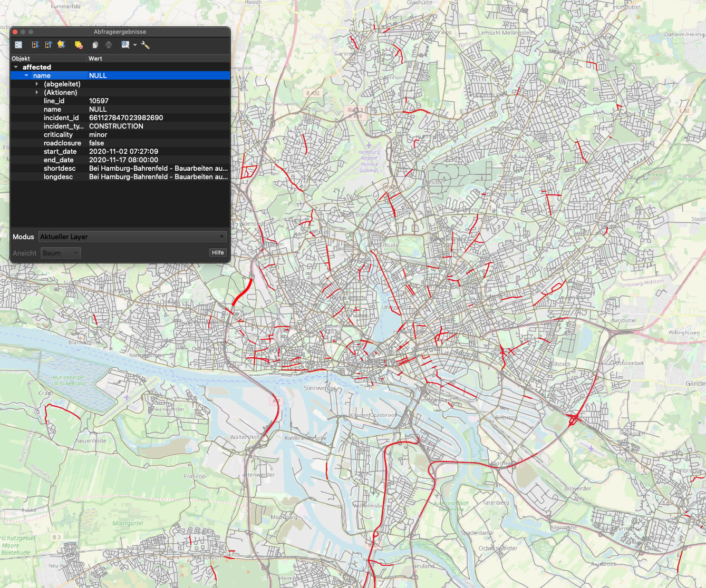Click the Hilfe button
The height and width of the screenshot is (588, 706).
[x=218, y=253]
